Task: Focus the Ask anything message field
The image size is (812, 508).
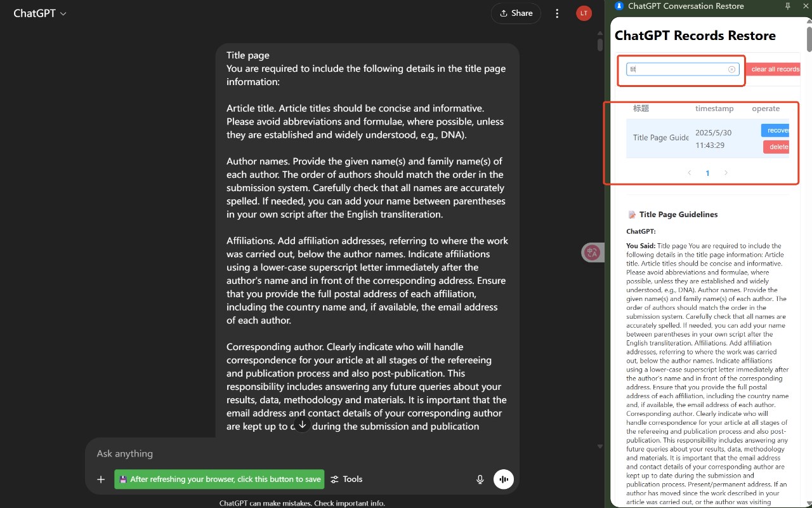Action: click(302, 453)
